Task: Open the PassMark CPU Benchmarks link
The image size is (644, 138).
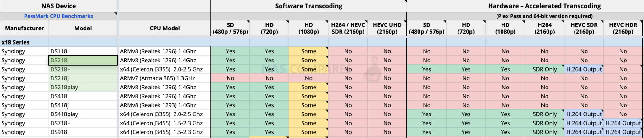Action: point(58,16)
